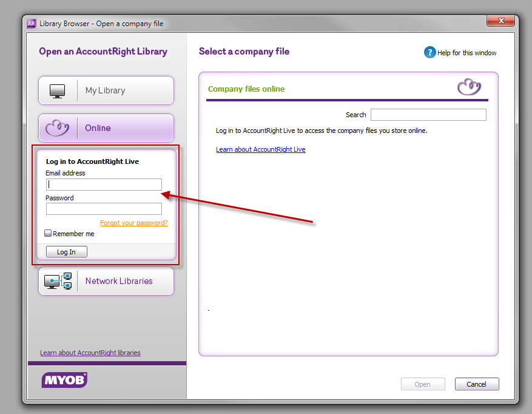This screenshot has height=414, width=532.
Task: Click the 'Open an AccountRight Library' heading
Action: click(x=103, y=52)
